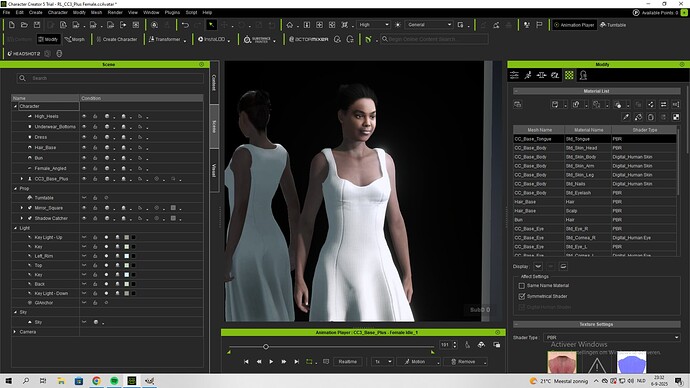Click the Animation Player button
The width and height of the screenshot is (690, 388).
pos(574,25)
